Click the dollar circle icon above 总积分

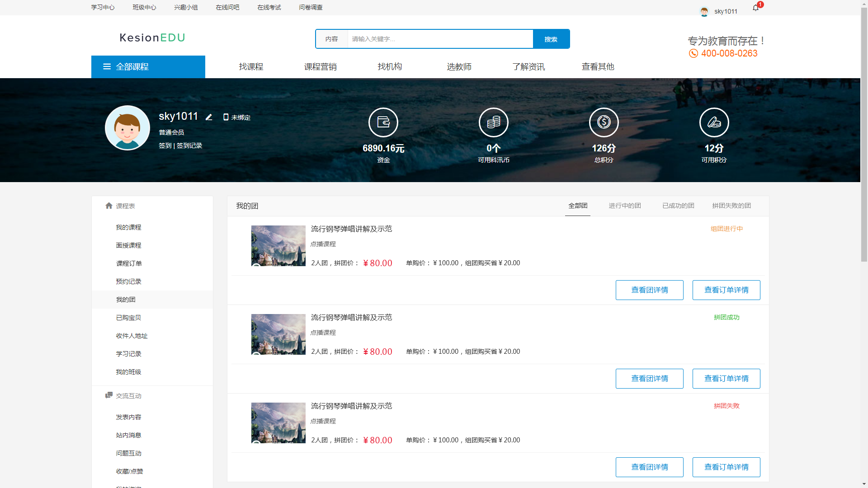pyautogui.click(x=604, y=122)
